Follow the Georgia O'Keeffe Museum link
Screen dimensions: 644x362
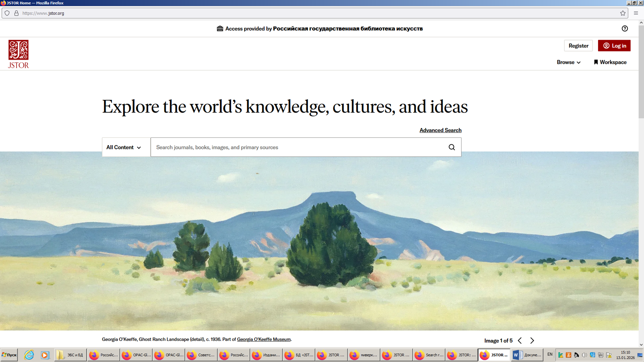click(264, 339)
